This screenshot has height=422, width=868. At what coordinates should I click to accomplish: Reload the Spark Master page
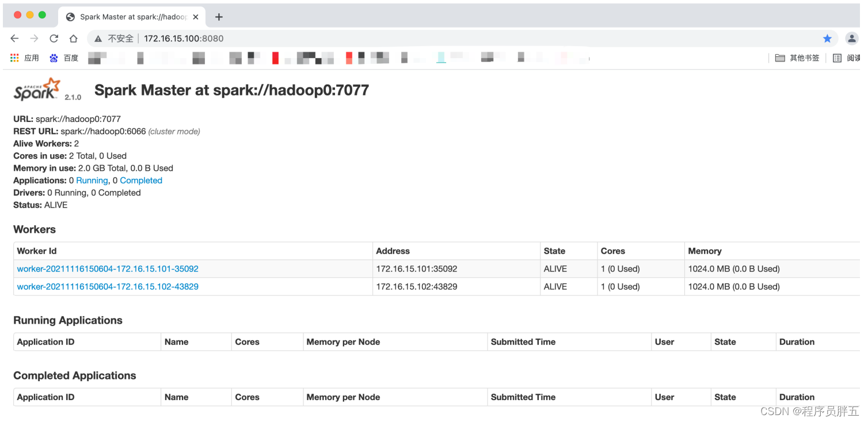pyautogui.click(x=54, y=39)
